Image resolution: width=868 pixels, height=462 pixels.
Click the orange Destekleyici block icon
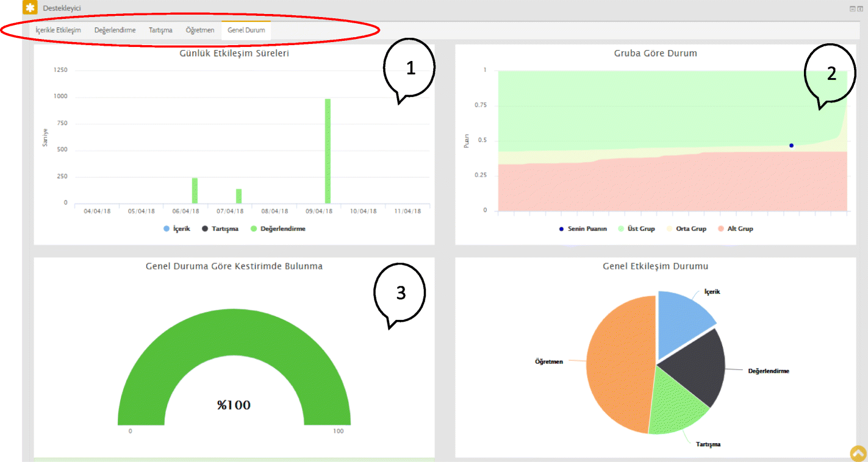pos(30,8)
